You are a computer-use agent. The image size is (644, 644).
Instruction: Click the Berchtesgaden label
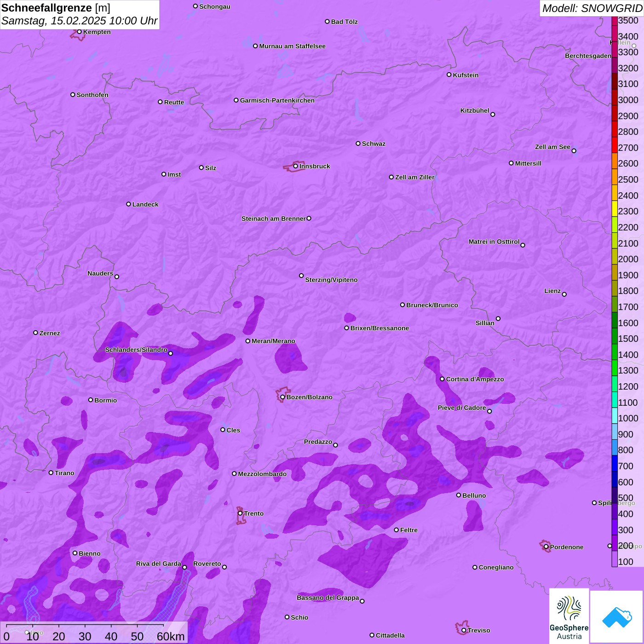pos(588,56)
